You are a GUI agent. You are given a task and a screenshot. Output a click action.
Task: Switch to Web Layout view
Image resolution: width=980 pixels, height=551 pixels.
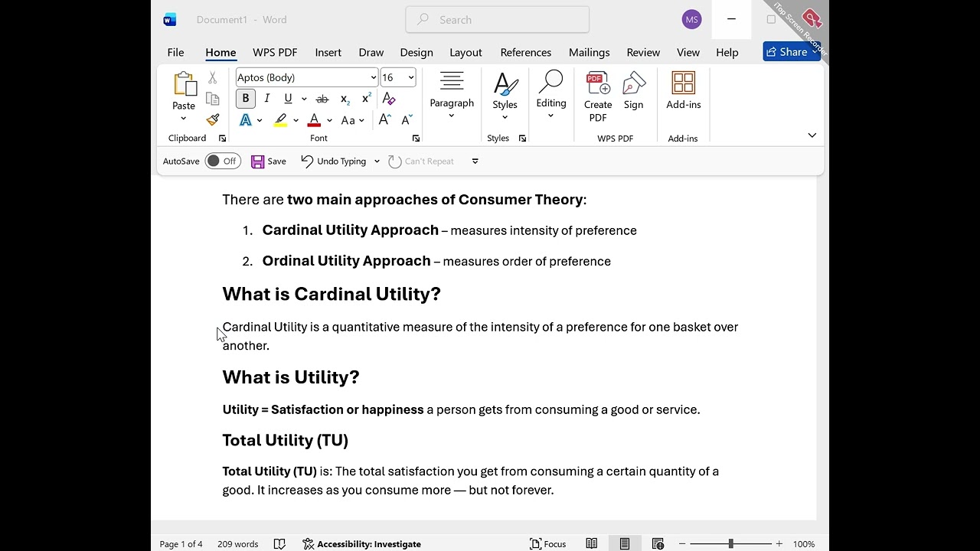pyautogui.click(x=658, y=544)
